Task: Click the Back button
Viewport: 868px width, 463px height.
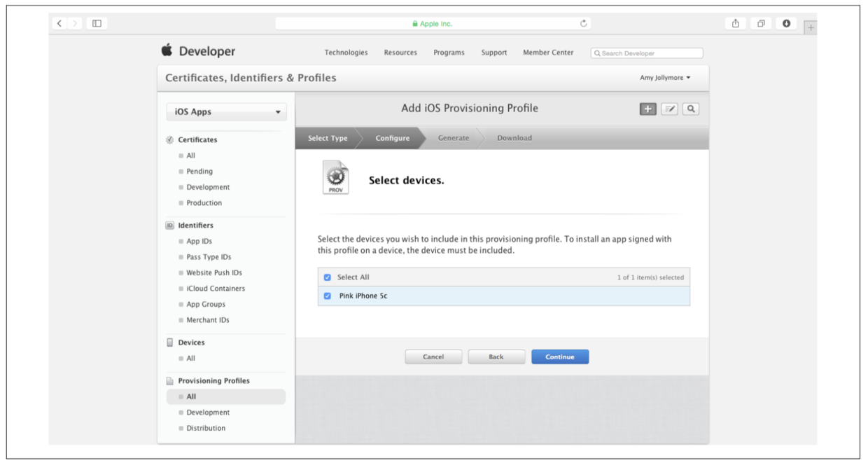Action: 496,357
